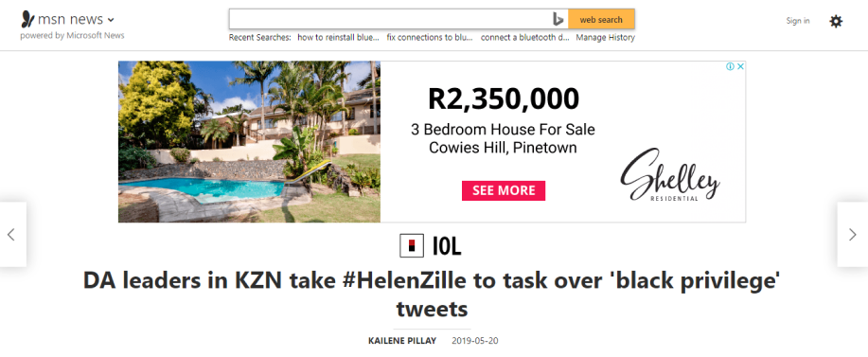Open recent search 'connect a bluetooth d...'

point(524,37)
